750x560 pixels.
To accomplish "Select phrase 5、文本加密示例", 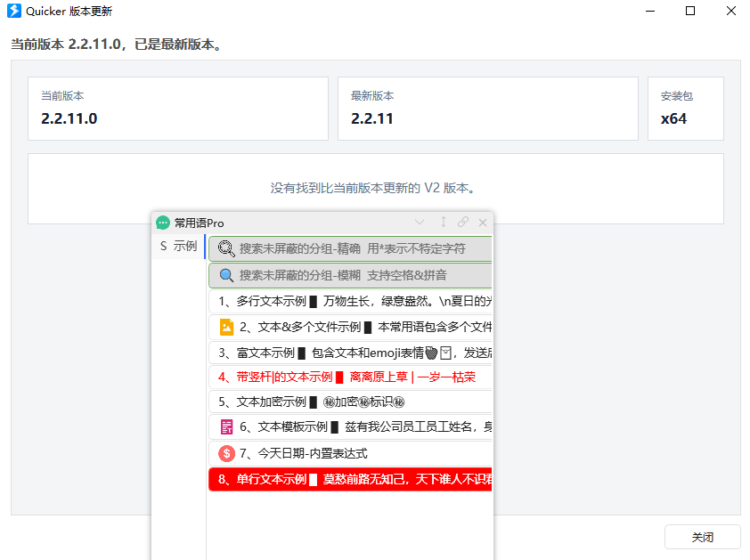I will click(x=350, y=402).
